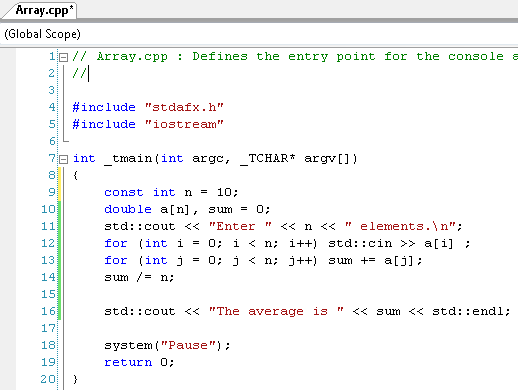Click std::cout on line 11
This screenshot has height=390, width=518.
(x=140, y=226)
